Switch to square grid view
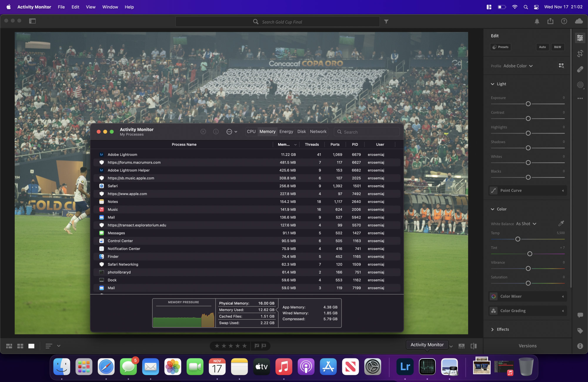This screenshot has height=382, width=588. point(20,346)
